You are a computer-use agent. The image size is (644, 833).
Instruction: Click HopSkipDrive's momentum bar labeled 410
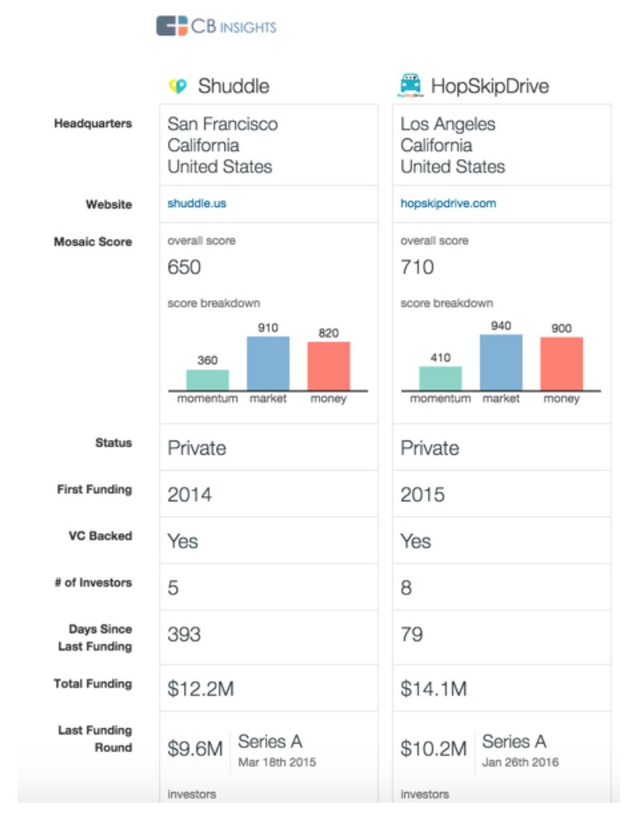pos(440,378)
